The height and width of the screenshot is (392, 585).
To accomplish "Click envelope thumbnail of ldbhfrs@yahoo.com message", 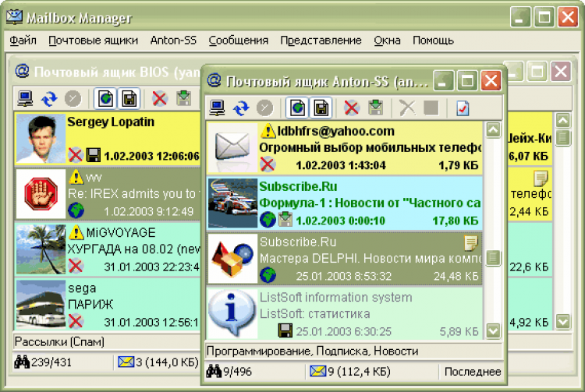I will (232, 147).
